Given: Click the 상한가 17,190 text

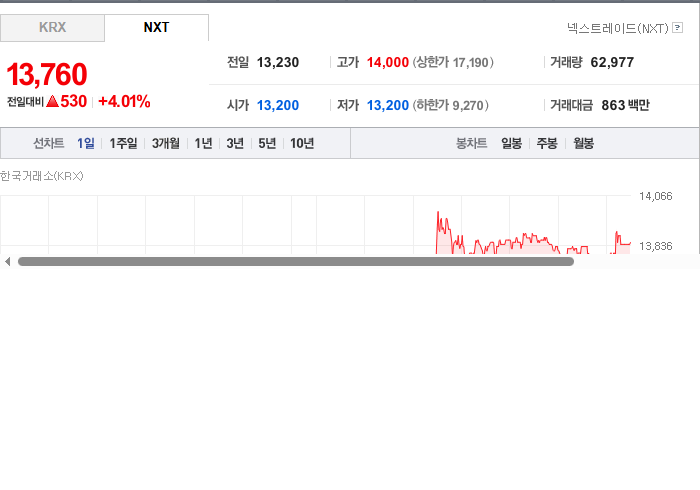Looking at the screenshot, I should coord(453,62).
